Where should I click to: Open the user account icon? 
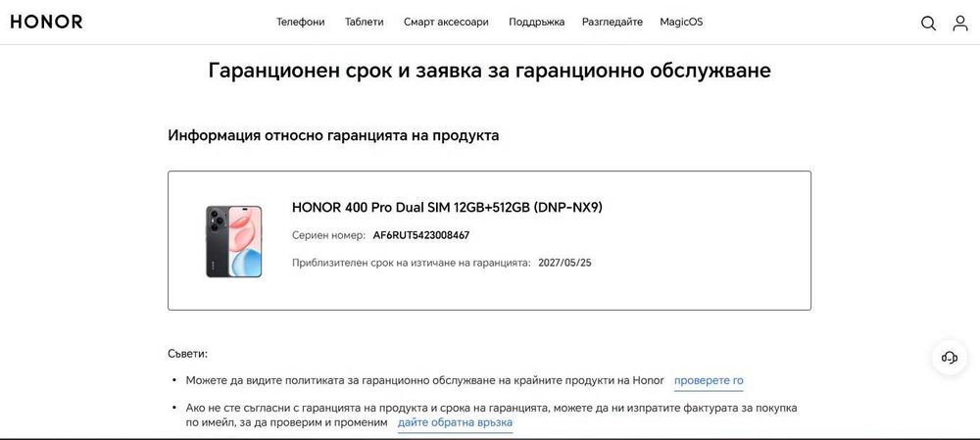tap(960, 24)
